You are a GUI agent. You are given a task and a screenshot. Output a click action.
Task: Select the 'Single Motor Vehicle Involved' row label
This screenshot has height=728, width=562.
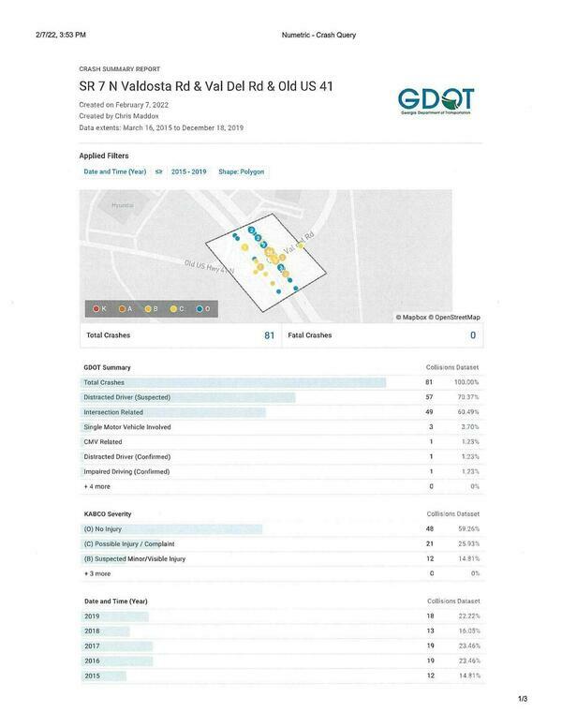point(127,427)
